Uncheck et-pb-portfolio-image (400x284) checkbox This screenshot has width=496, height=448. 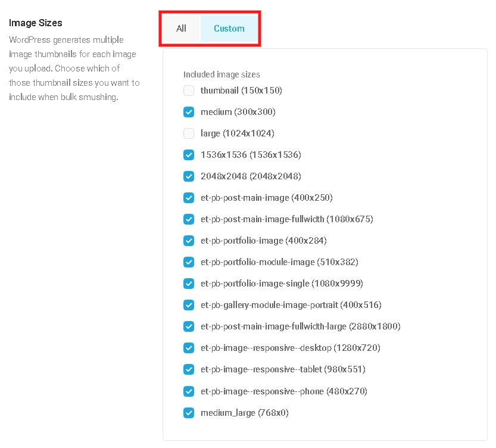coord(189,241)
